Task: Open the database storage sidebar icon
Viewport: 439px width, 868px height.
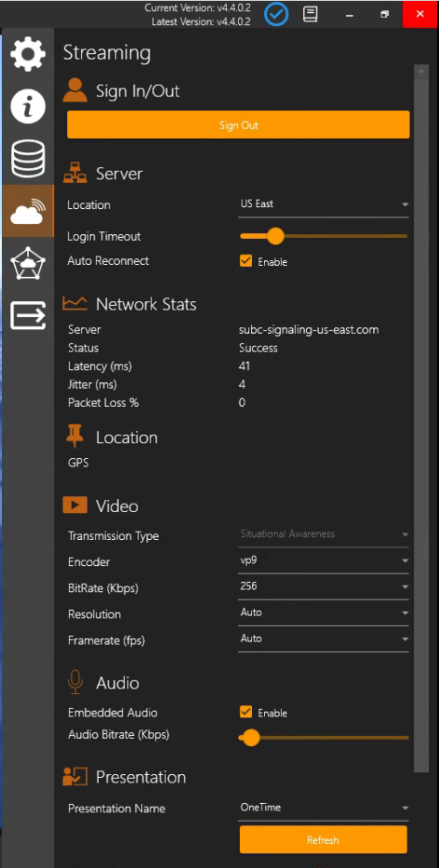Action: (28, 159)
